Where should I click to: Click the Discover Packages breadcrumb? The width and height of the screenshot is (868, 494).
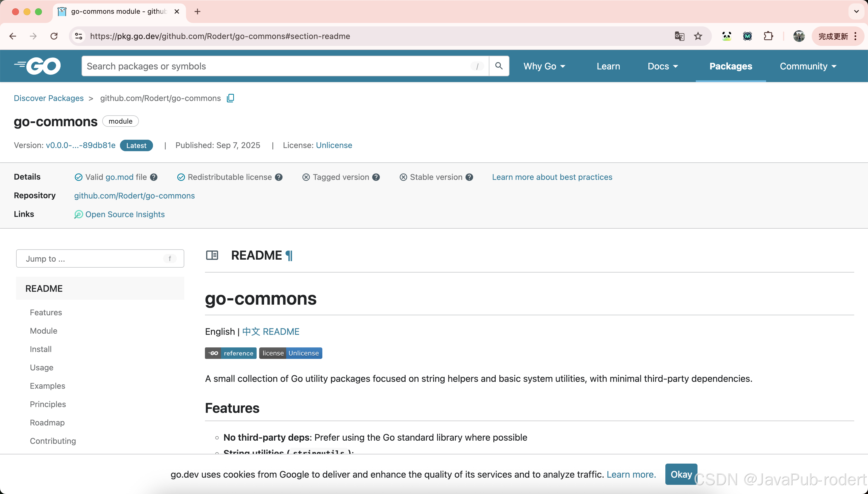(49, 98)
